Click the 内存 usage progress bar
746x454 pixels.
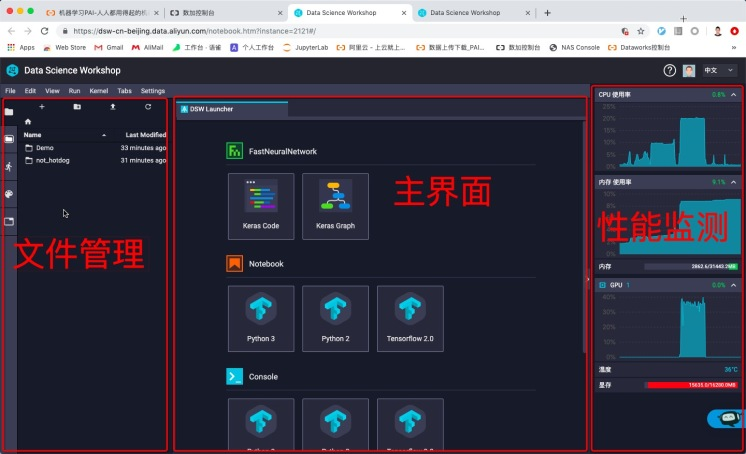(691, 266)
